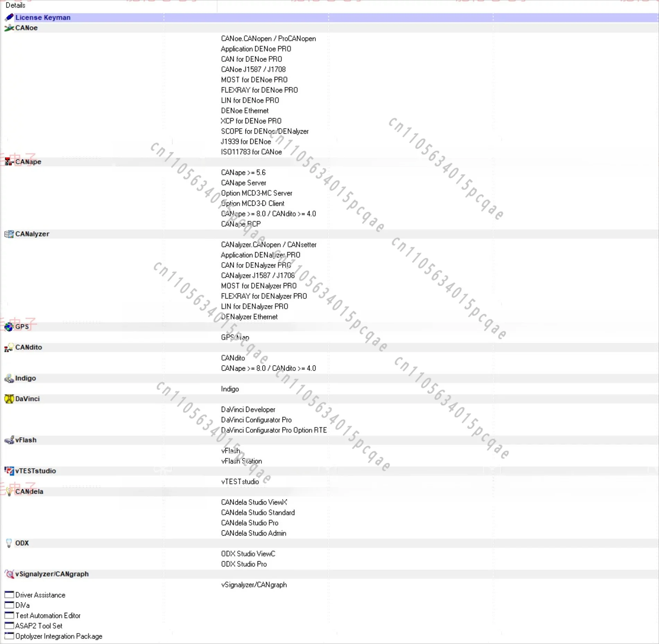The height and width of the screenshot is (644, 659).
Task: Click the License Keyman pen icon
Action: 9,17
